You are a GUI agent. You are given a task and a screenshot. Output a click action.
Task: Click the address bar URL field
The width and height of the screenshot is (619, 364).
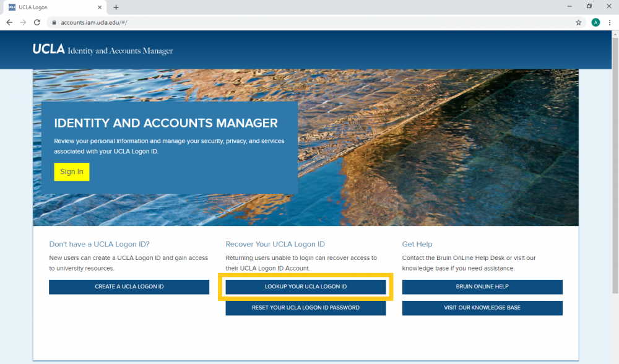coord(309,22)
